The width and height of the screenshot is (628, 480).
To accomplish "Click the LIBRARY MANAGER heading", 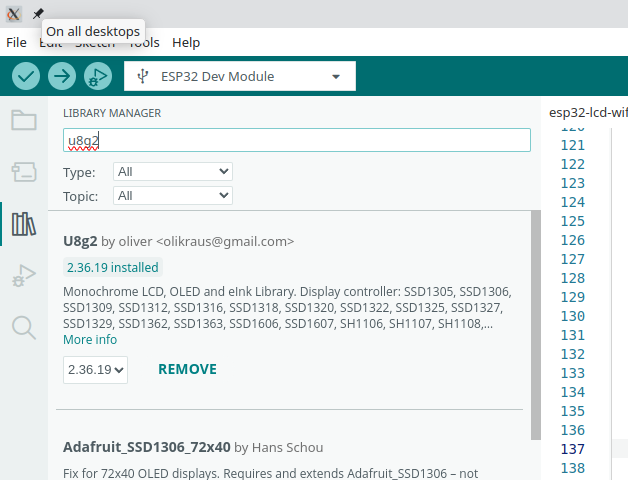I will pos(112,113).
